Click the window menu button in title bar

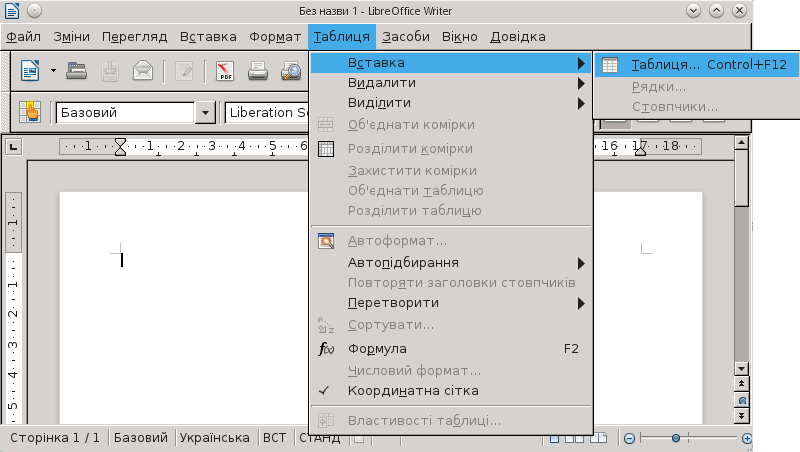[34, 10]
